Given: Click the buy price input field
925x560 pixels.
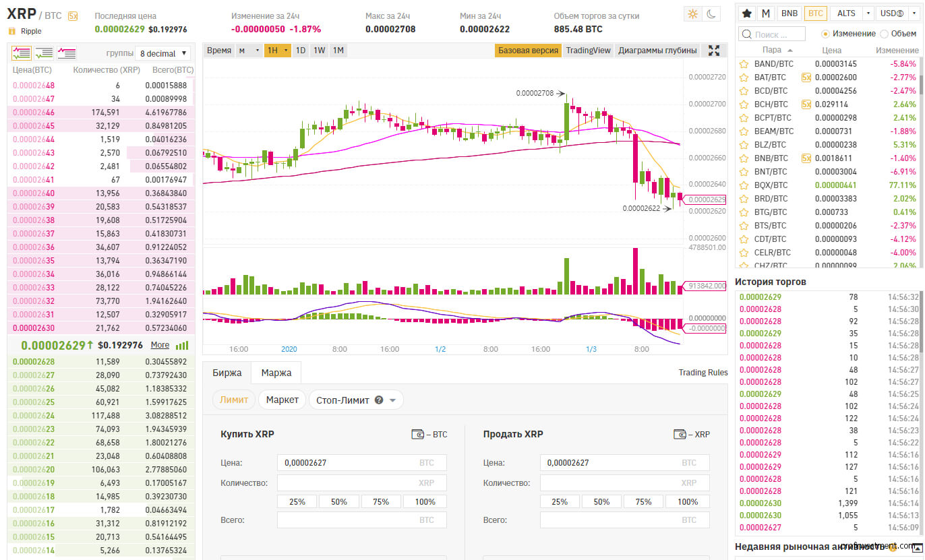Looking at the screenshot, I should tap(362, 463).
